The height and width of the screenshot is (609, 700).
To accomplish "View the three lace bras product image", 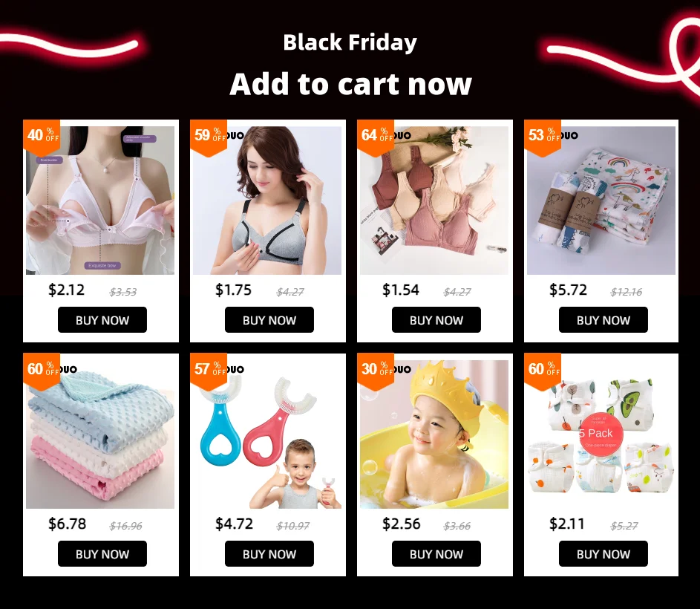I will click(x=434, y=201).
